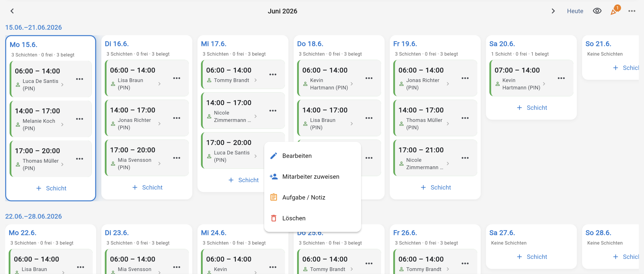Viewport: 644px width, 274px height.
Task: Add a Schicht to Fr 19.6.
Action: [436, 188]
